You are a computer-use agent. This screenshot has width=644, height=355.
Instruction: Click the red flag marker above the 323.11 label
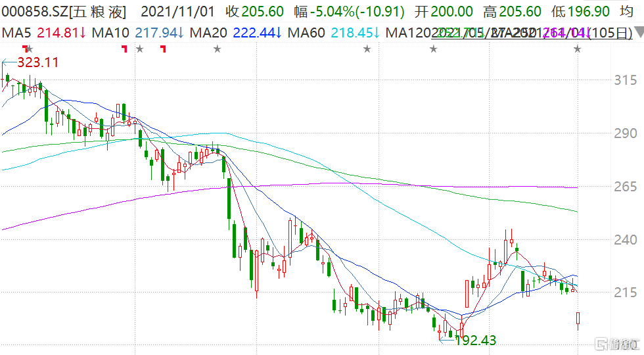[x=25, y=49]
